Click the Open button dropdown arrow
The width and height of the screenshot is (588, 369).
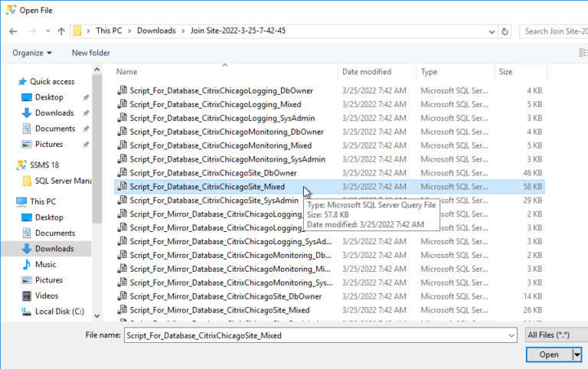coord(577,354)
